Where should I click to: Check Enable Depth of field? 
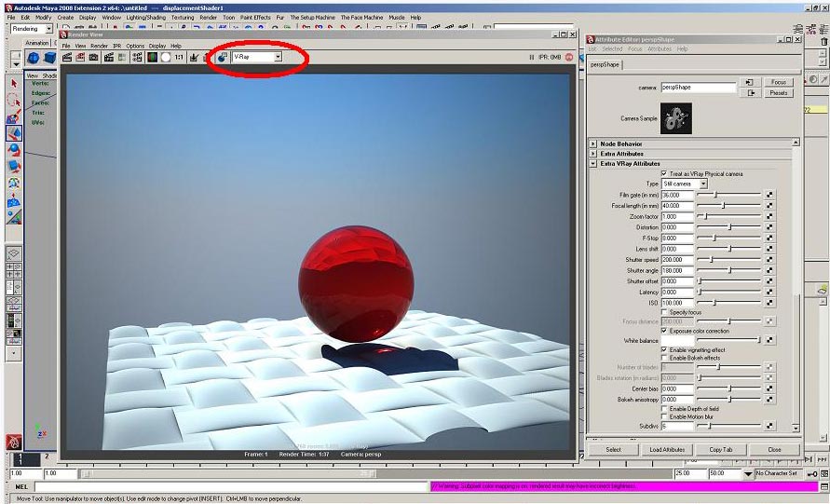pyautogui.click(x=664, y=409)
